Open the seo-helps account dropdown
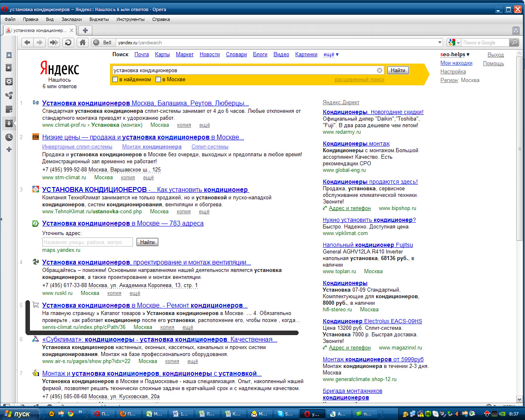The height and width of the screenshot is (420, 525). (x=455, y=55)
